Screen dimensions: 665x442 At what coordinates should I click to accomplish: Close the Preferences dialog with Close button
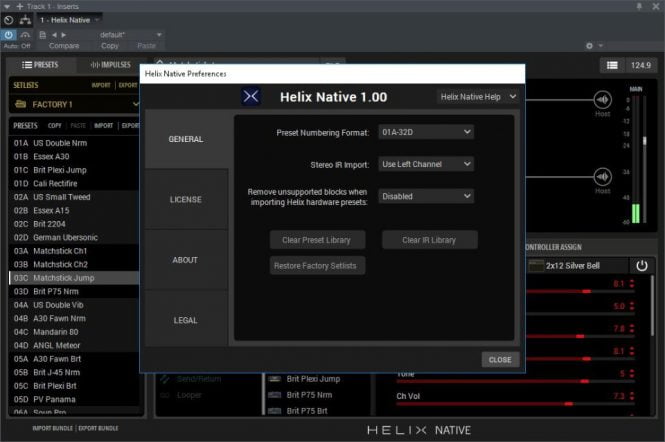[500, 360]
